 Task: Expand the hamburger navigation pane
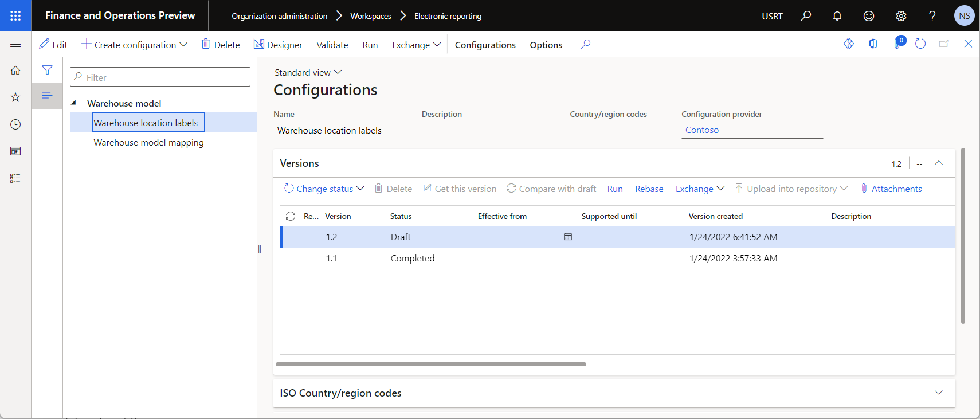click(15, 44)
